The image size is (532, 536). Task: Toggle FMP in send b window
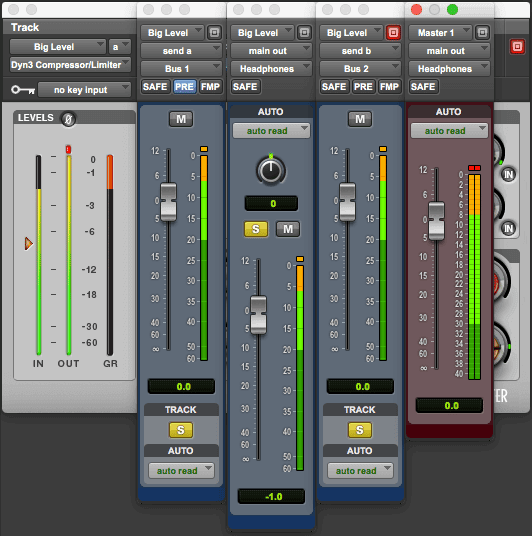(389, 87)
